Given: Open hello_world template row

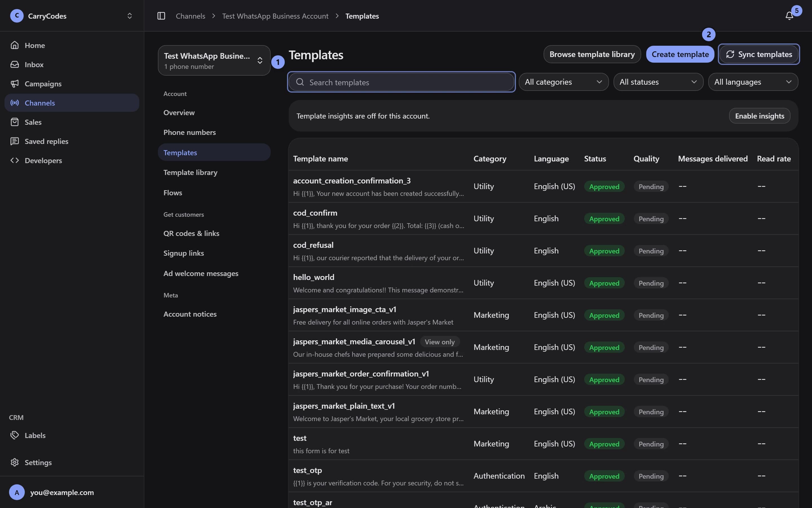Looking at the screenshot, I should (x=543, y=283).
